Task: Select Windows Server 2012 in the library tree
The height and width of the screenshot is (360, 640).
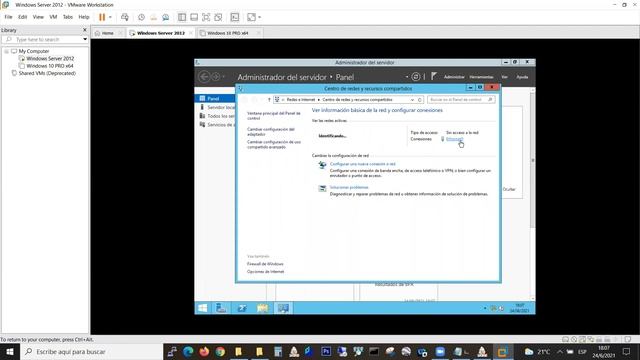Action: tap(50, 59)
